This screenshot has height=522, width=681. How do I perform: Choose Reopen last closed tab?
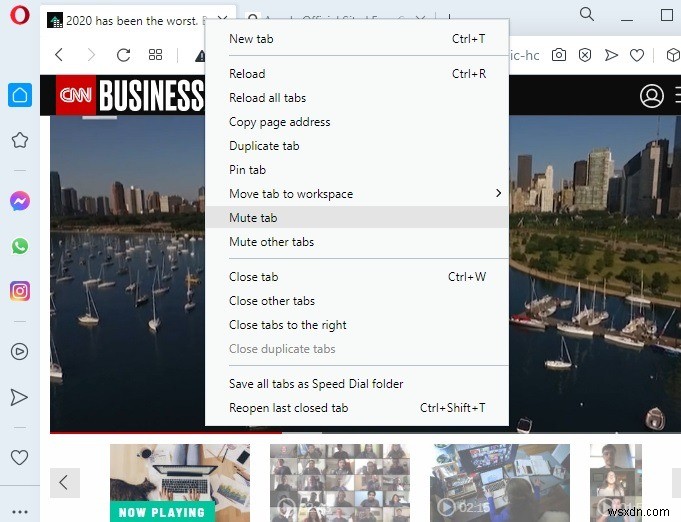coord(357,408)
